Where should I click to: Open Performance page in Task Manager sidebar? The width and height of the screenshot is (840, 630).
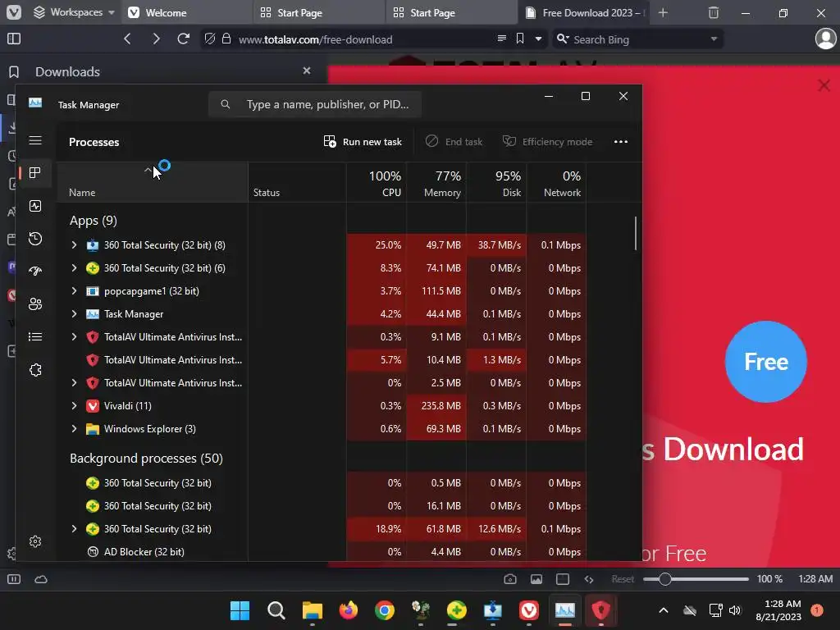(35, 206)
